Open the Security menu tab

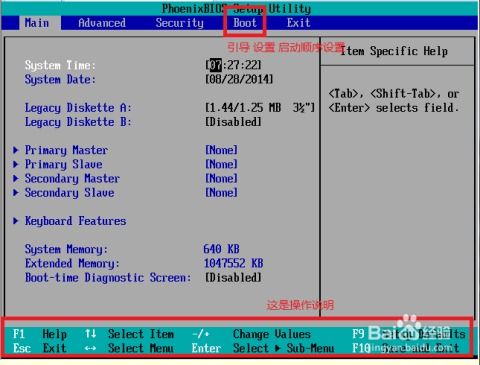coord(179,23)
